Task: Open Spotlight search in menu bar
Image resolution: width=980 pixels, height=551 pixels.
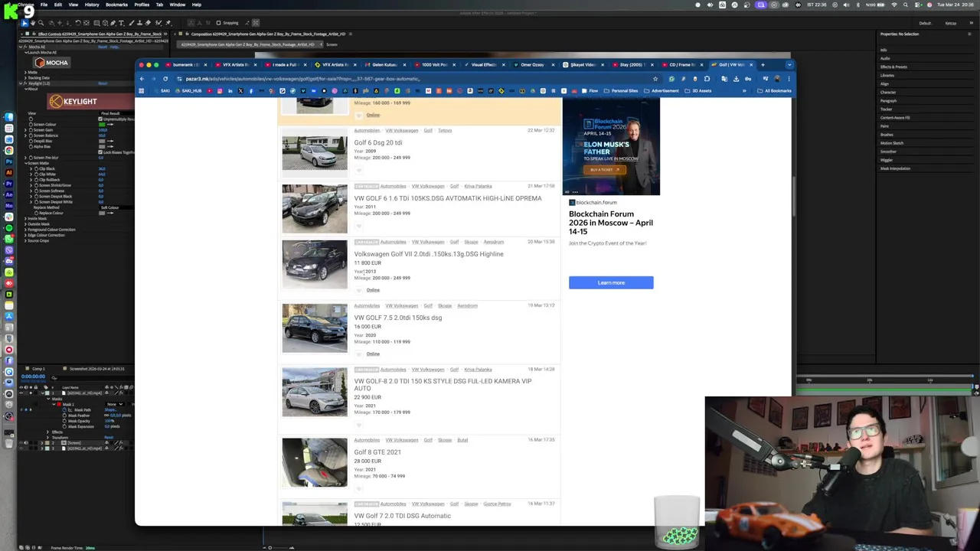Action: click(x=906, y=5)
